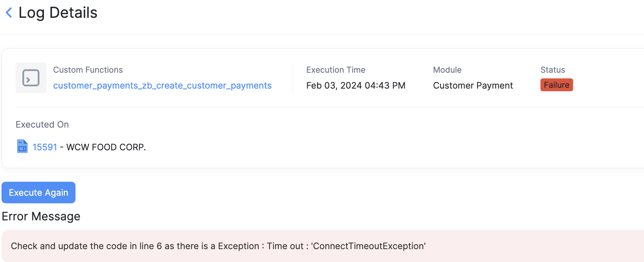Click the Module column label
Screen dimensions: 644x262
[x=447, y=70]
